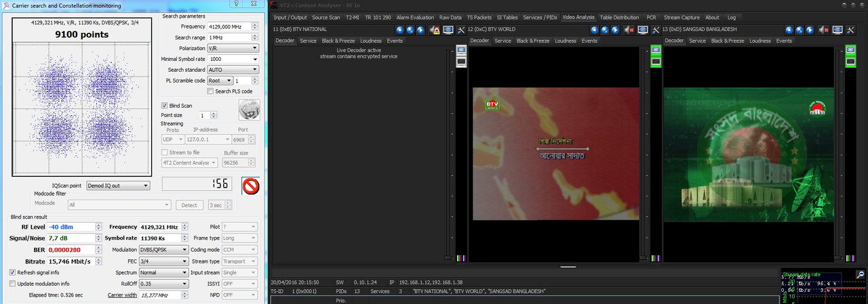Open tools wrench icon for SANGSAD BANGLADESH
Viewport: 868px width, 304px height.
(850, 30)
